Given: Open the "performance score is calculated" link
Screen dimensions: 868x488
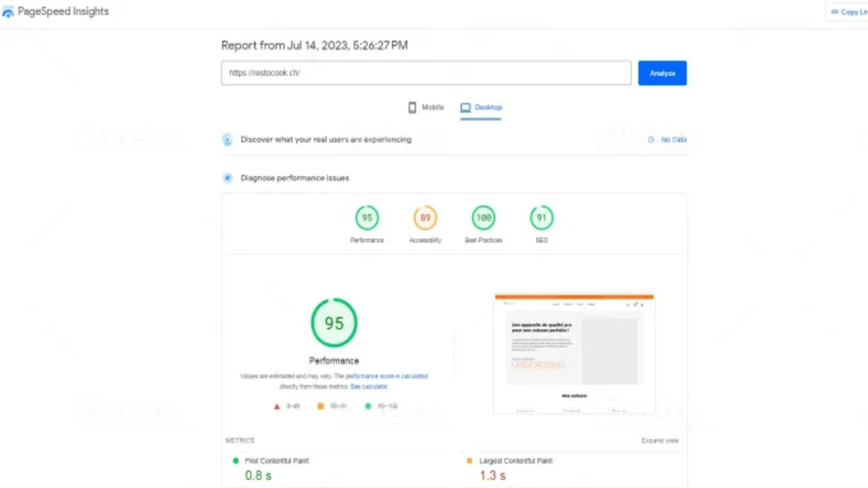Looking at the screenshot, I should click(386, 376).
